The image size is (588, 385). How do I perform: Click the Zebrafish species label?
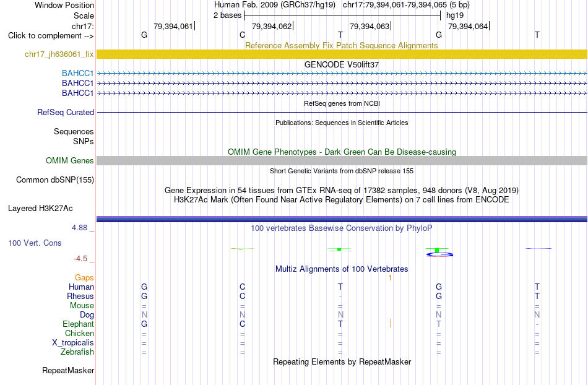coord(77,352)
